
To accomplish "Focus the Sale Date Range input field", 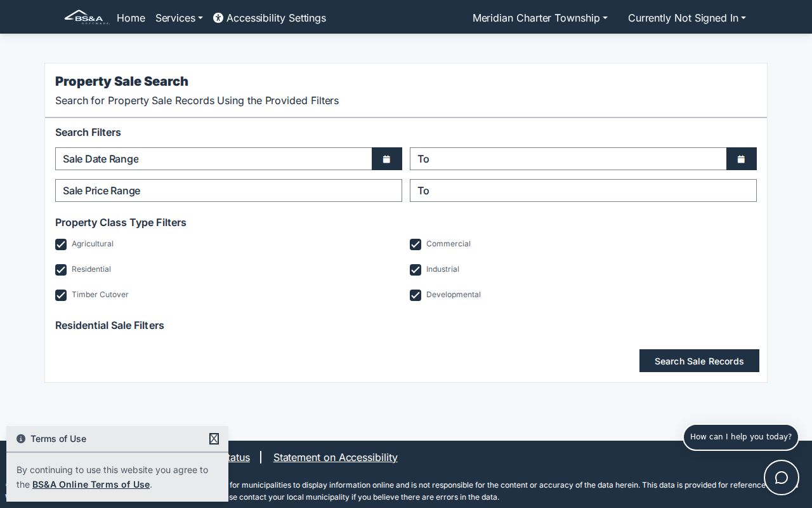I will tap(214, 159).
